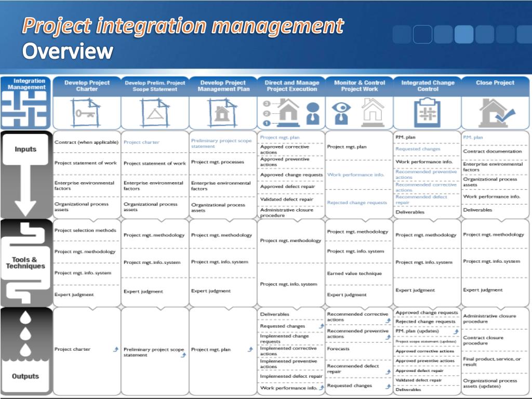Click the 'Project integration management' title
532x399 pixels.
point(183,26)
